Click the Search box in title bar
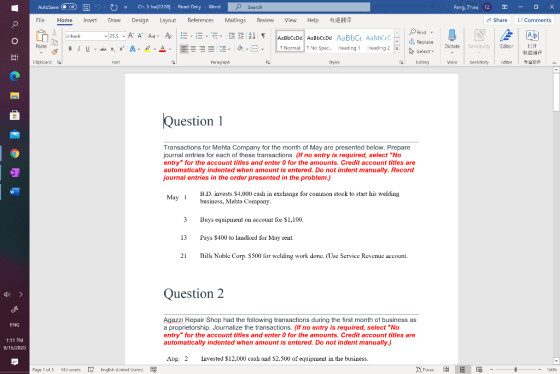560x374 pixels. (x=299, y=7)
